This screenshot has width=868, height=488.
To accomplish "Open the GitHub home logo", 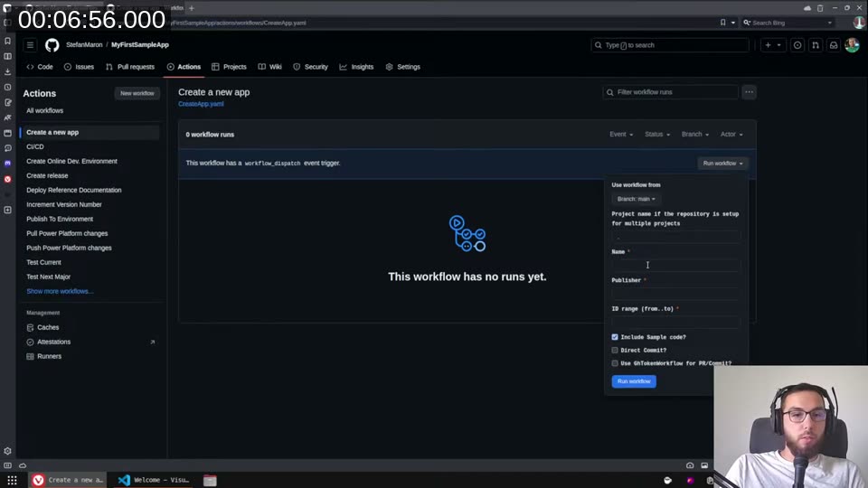I will click(52, 45).
